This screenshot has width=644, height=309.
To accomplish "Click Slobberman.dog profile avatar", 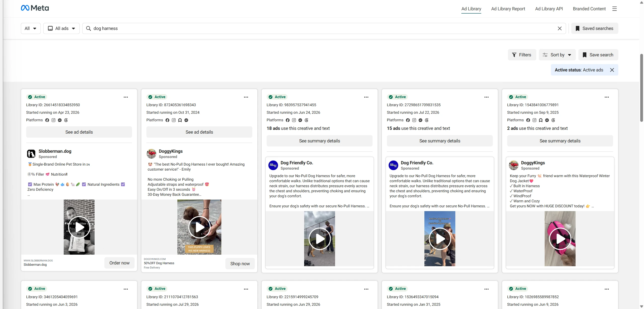I will (31, 154).
